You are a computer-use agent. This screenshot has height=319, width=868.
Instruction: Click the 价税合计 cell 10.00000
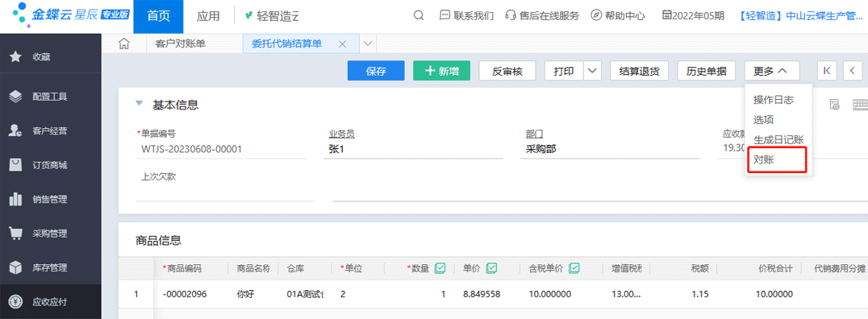click(x=774, y=295)
